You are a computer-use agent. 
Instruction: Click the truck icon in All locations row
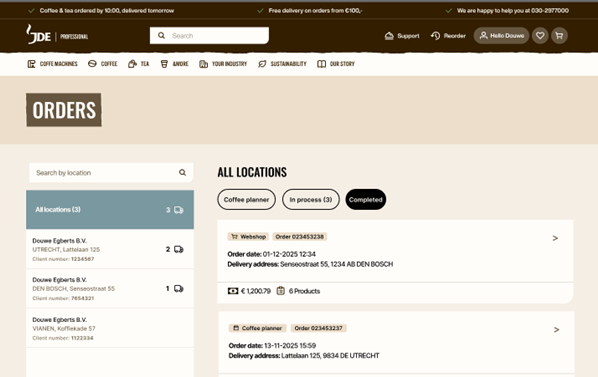pos(178,210)
